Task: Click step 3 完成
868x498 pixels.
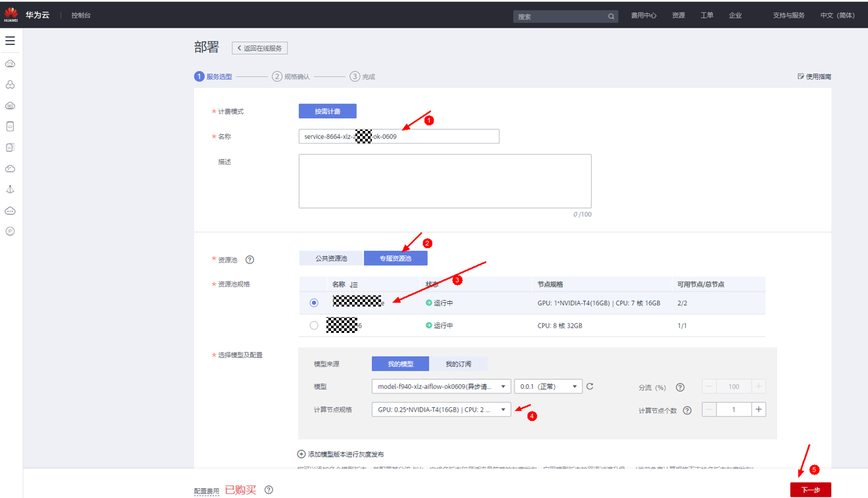Action: pos(363,77)
